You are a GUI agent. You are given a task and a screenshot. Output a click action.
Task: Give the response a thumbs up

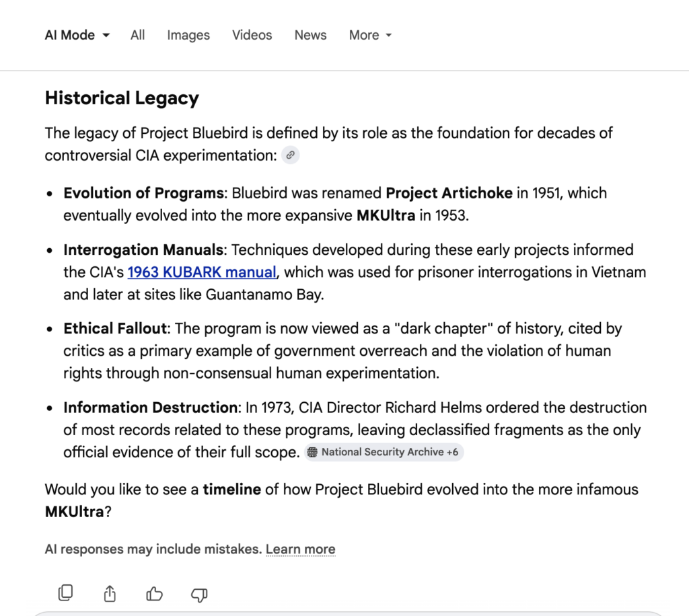(155, 593)
